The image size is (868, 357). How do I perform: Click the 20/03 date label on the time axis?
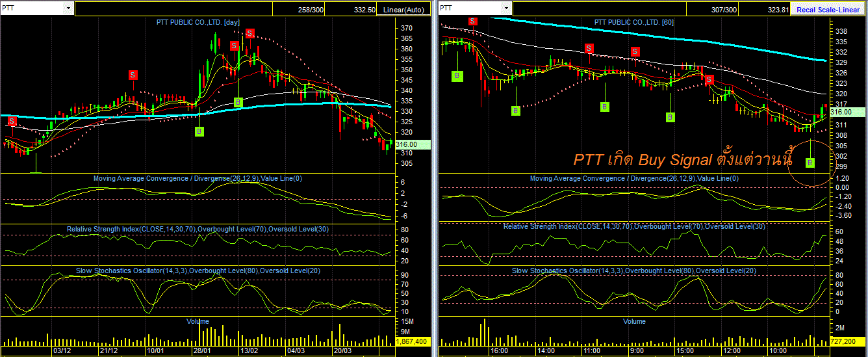(x=343, y=350)
